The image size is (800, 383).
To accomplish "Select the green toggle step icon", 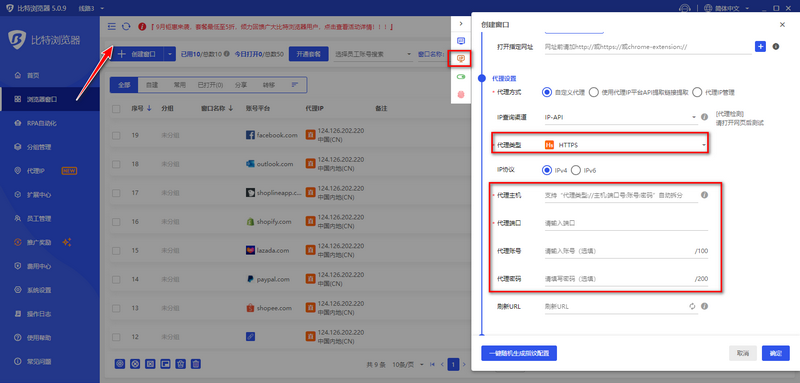I will 461,77.
